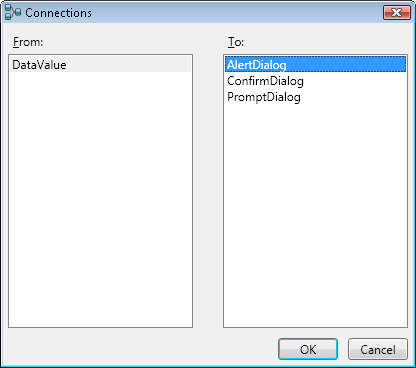
Task: Click empty area inside From list box
Action: point(100,200)
